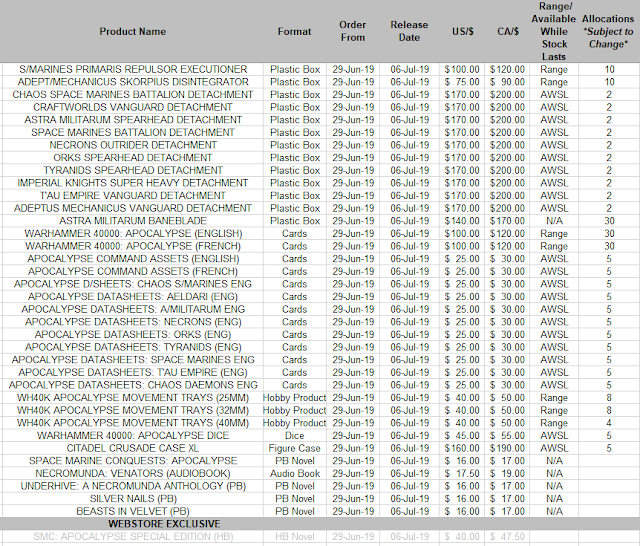Click the CA/$ column header
Screen dimensions: 640x546
pyautogui.click(x=508, y=31)
